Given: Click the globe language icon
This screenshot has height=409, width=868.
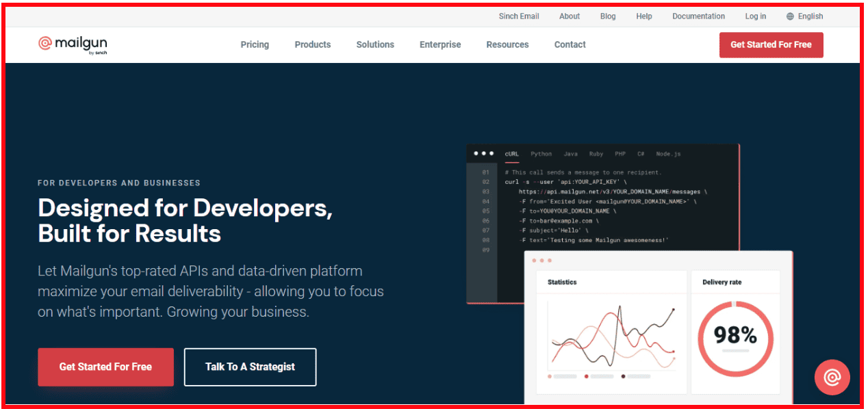Looking at the screenshot, I should click(790, 16).
